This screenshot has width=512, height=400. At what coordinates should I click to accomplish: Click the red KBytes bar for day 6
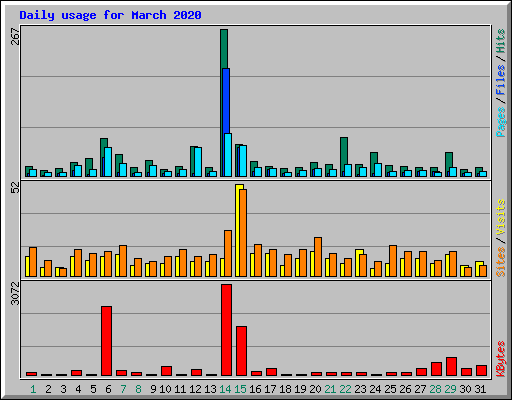[106, 341]
